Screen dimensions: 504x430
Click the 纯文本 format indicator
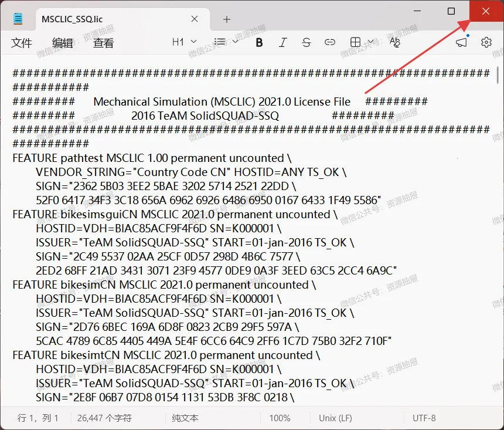pos(185,418)
